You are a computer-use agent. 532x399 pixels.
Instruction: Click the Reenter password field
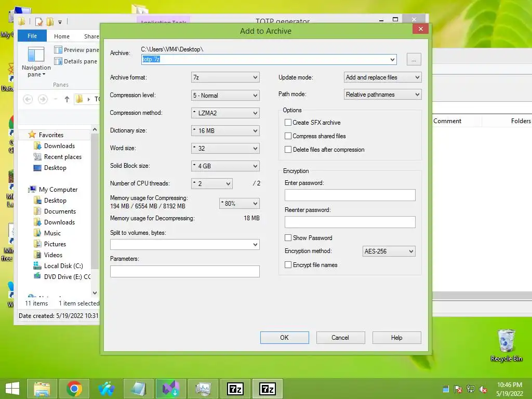point(350,222)
